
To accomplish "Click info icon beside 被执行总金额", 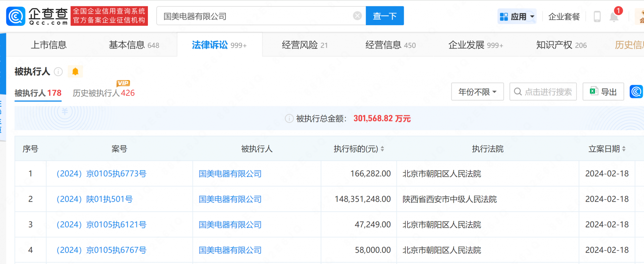I will 289,118.
